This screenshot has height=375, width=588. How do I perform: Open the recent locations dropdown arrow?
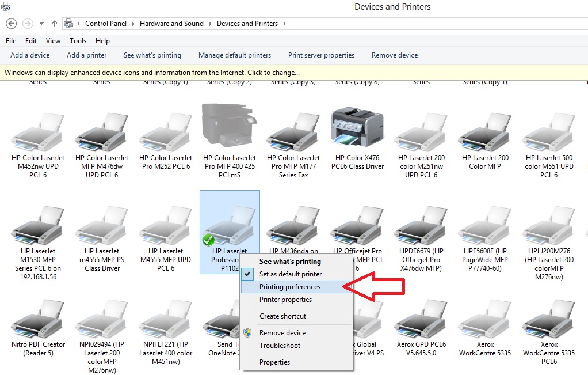pos(41,24)
